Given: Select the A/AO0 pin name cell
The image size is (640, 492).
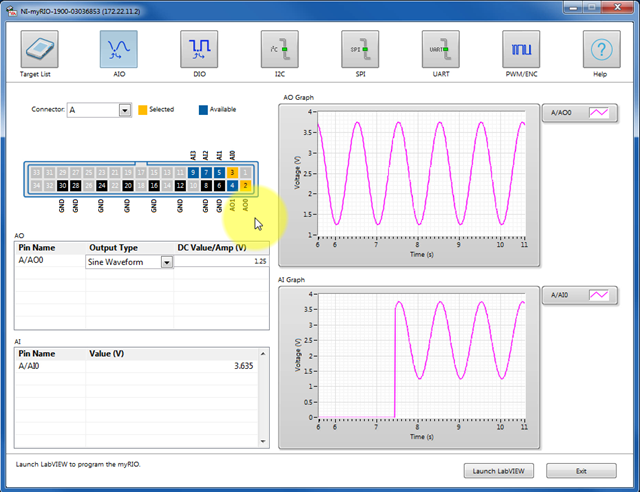Looking at the screenshot, I should click(x=50, y=260).
